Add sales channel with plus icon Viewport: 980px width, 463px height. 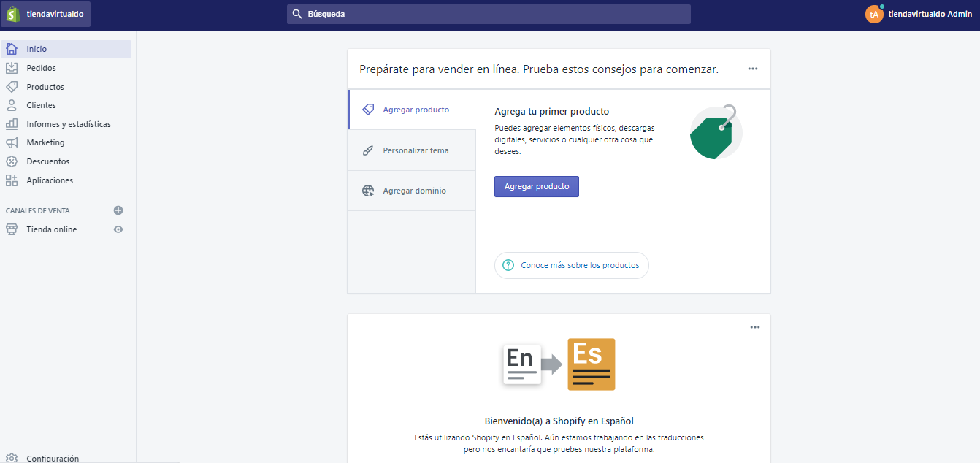(x=118, y=210)
